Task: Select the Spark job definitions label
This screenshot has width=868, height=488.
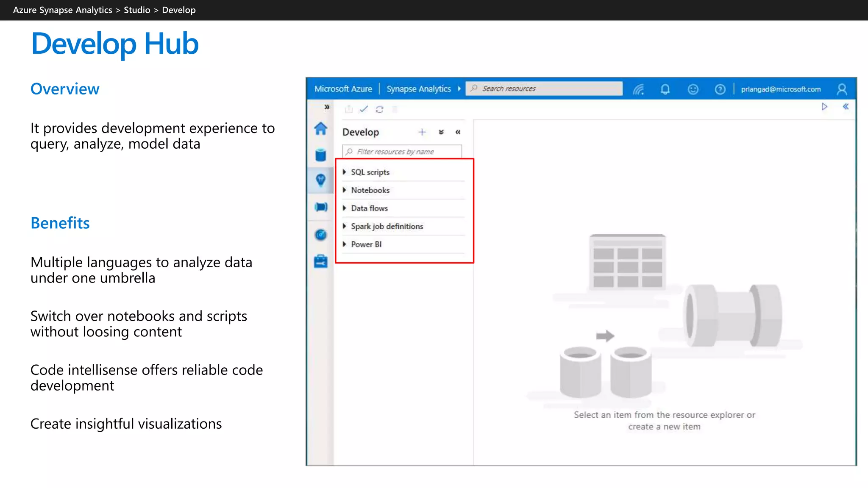Action: tap(387, 227)
